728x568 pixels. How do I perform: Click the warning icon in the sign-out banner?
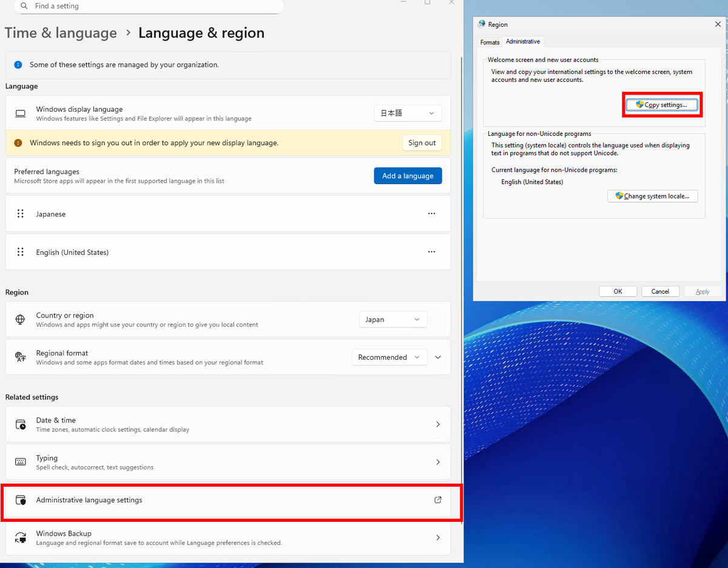(x=18, y=143)
